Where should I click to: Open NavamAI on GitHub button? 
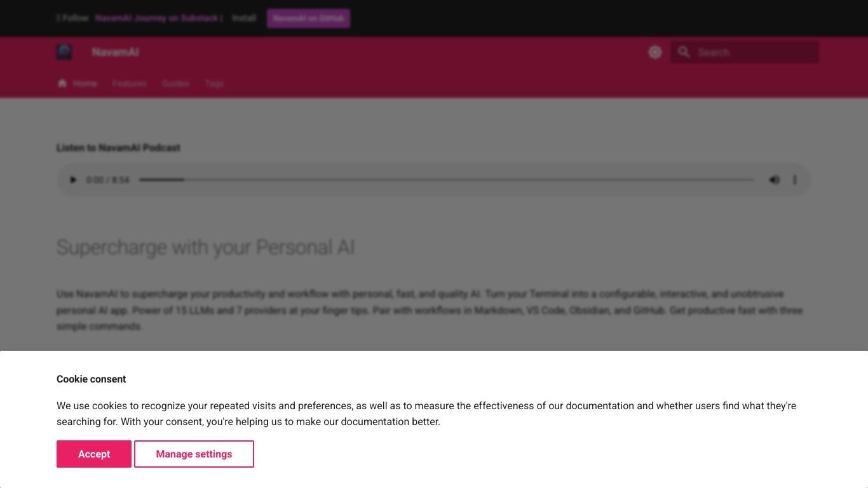click(x=308, y=18)
